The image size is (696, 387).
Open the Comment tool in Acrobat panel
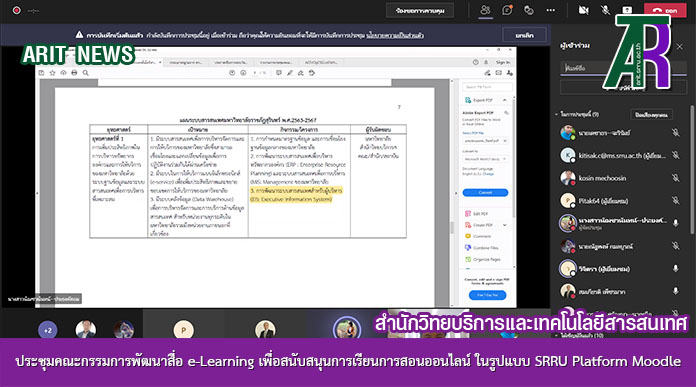478,236
